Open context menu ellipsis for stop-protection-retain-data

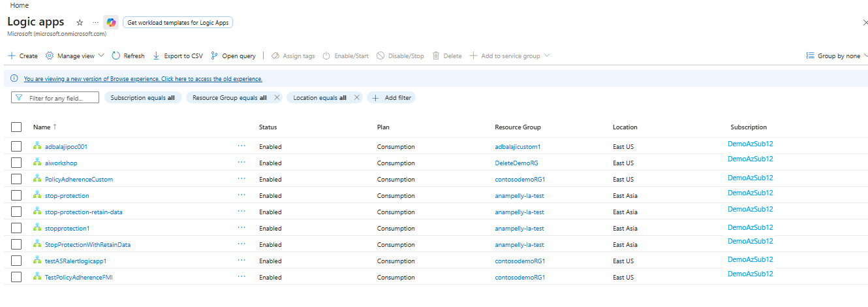pos(241,212)
